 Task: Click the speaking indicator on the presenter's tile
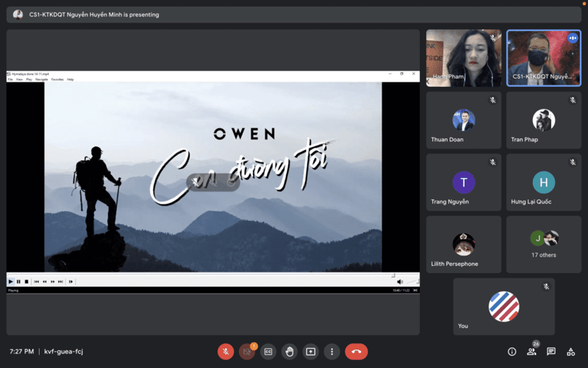(573, 38)
